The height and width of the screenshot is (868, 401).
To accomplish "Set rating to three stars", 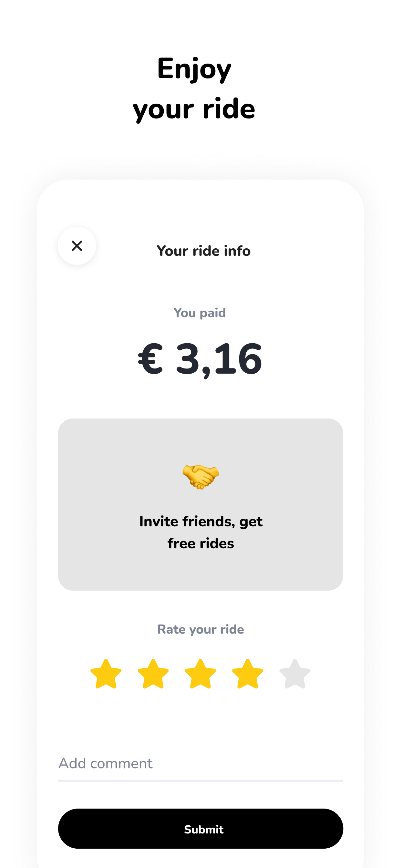I will [200, 674].
